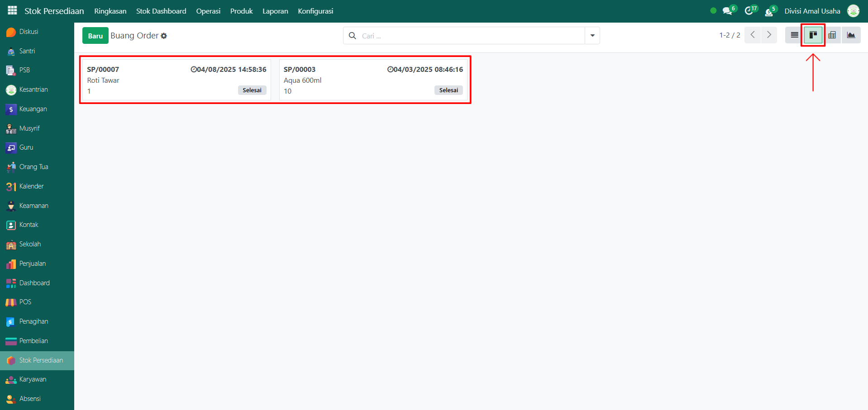Open the apps grid menu icon
The image size is (868, 410).
tap(12, 10)
